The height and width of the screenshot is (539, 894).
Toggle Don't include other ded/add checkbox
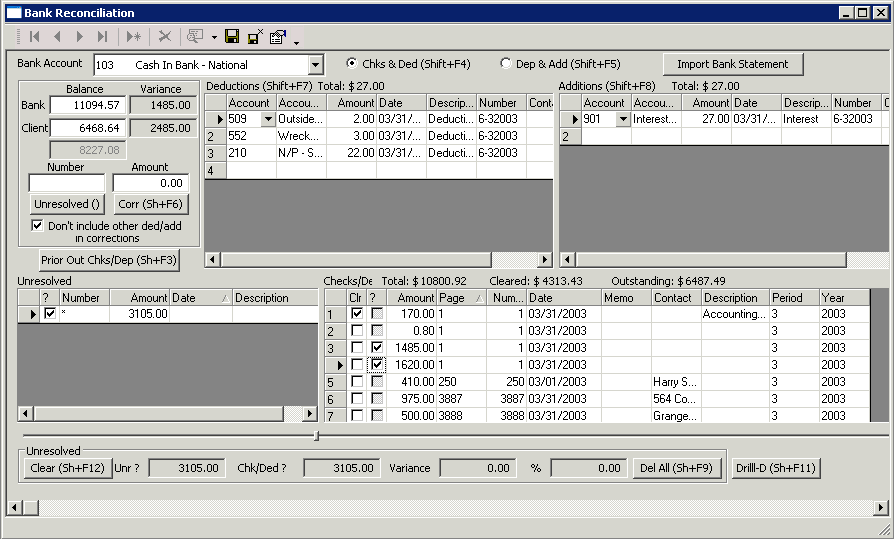click(x=37, y=225)
